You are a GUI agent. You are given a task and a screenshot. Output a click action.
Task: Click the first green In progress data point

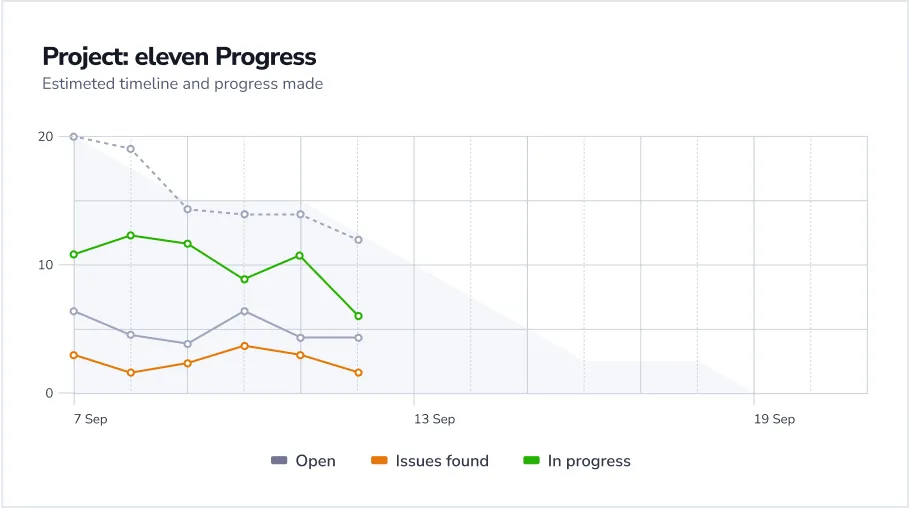click(74, 254)
